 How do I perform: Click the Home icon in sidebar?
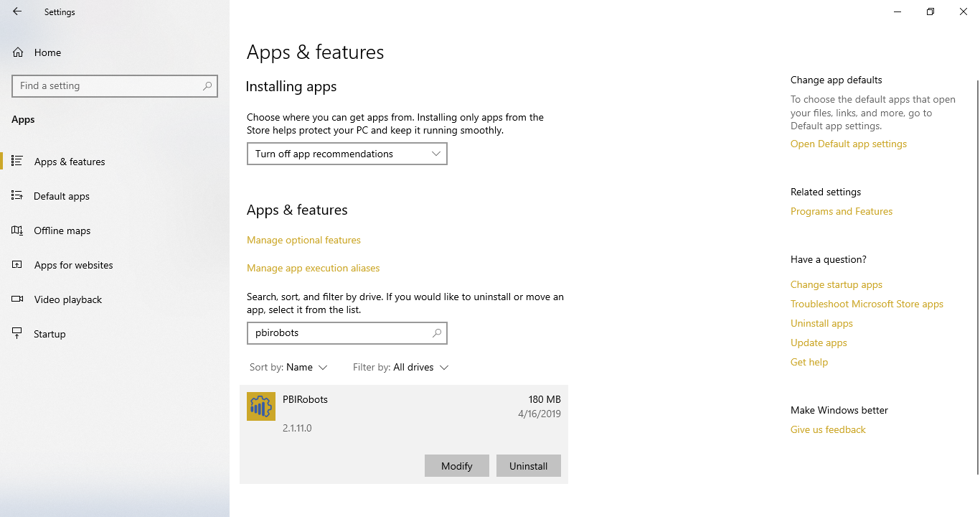[18, 52]
